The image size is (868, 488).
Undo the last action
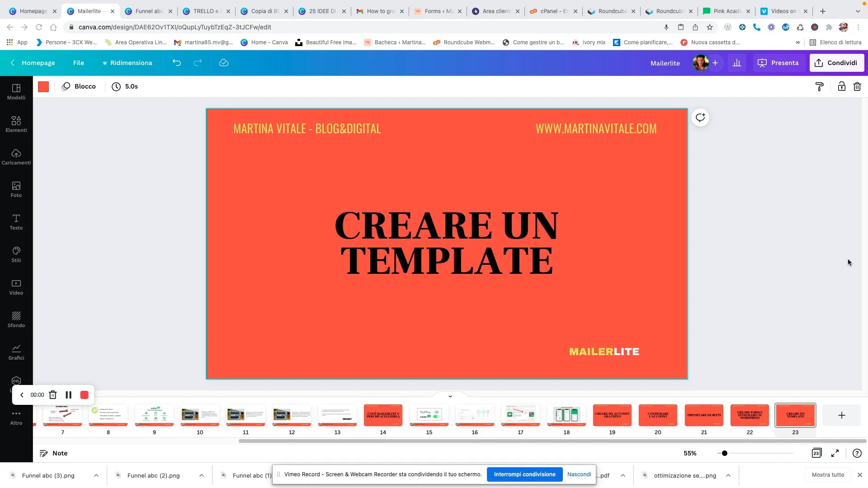[177, 63]
